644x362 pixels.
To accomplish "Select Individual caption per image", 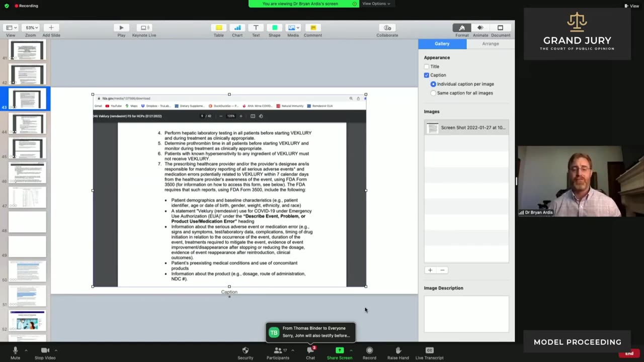I will tap(433, 84).
